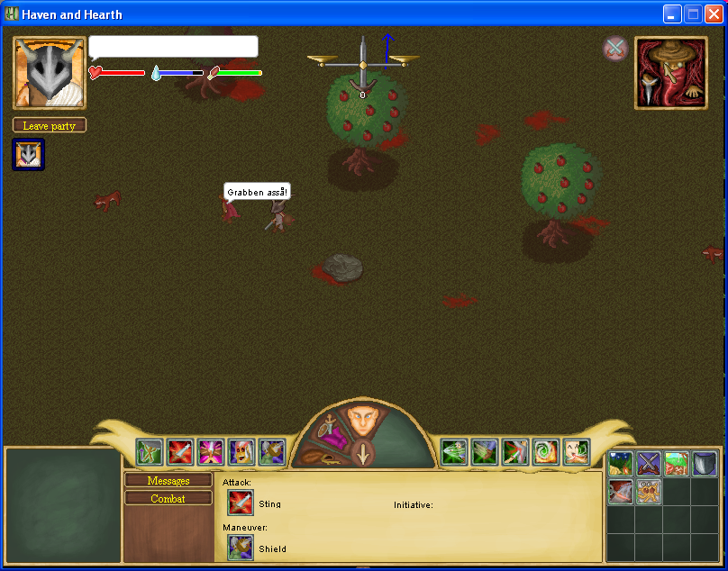This screenshot has height=571, width=728.
Task: Select the pink burst ability icon in left belt
Action: point(211,452)
